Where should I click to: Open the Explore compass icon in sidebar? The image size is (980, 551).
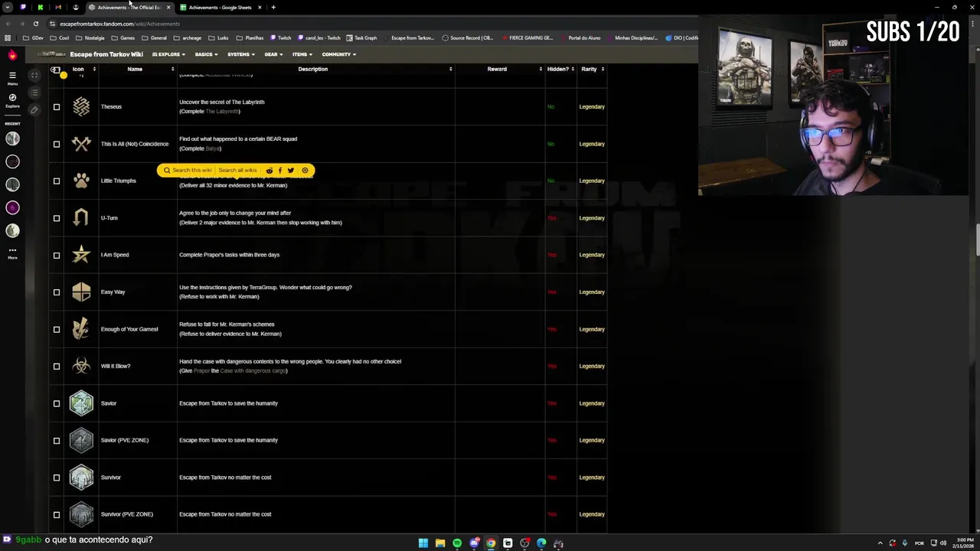(x=12, y=100)
